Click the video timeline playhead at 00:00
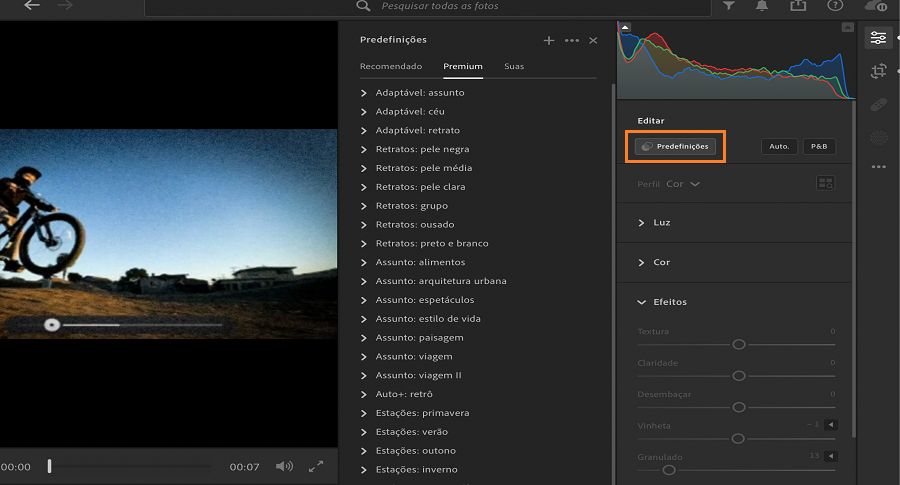 tap(49, 466)
